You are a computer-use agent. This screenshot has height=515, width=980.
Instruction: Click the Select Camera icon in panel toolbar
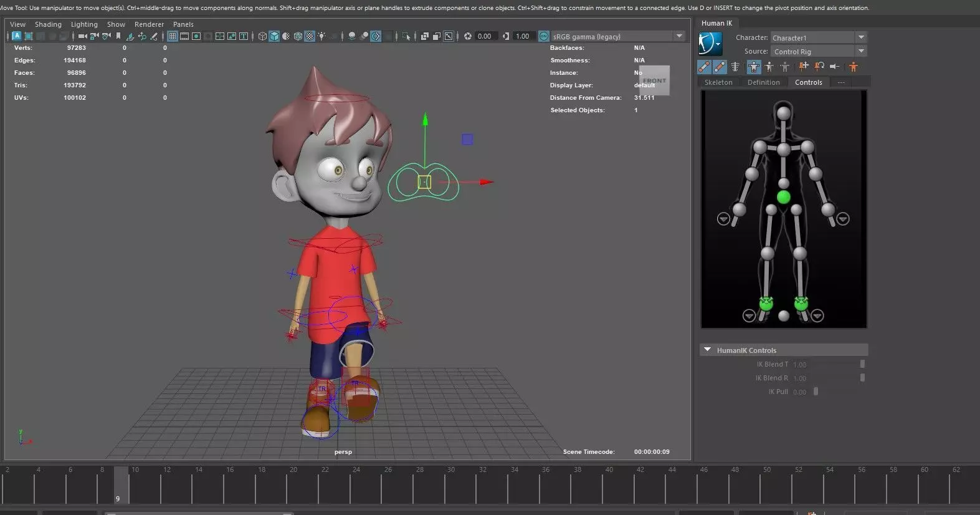(x=82, y=36)
